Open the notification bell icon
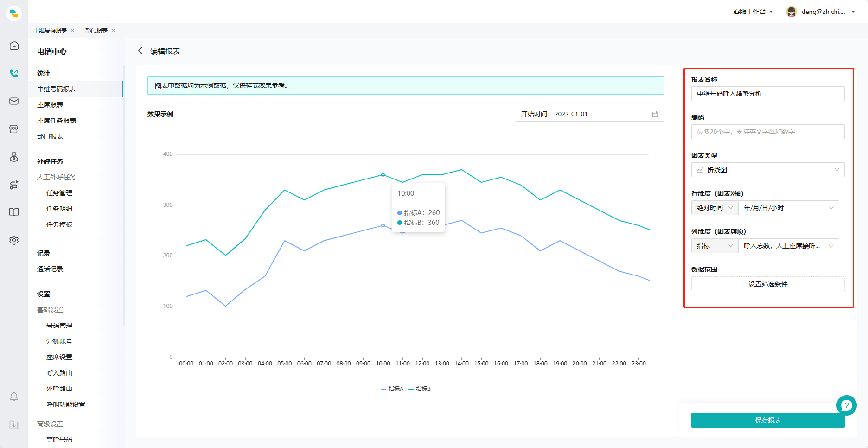This screenshot has width=868, height=448. pyautogui.click(x=14, y=397)
